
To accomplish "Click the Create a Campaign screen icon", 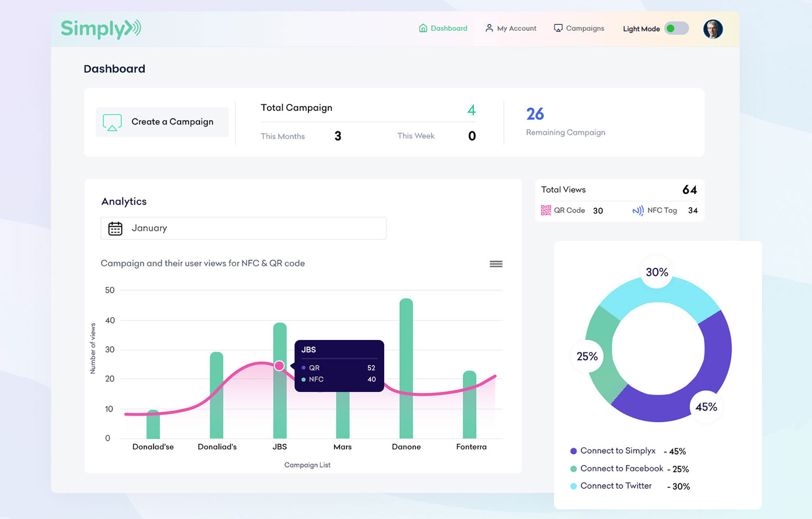I will [112, 122].
